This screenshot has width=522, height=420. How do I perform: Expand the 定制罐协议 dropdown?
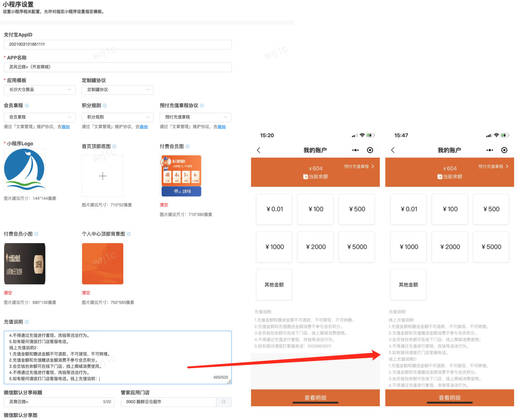[117, 90]
